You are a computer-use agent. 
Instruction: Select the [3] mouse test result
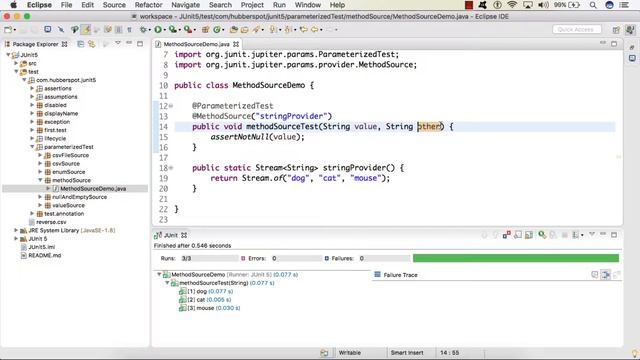click(209, 308)
